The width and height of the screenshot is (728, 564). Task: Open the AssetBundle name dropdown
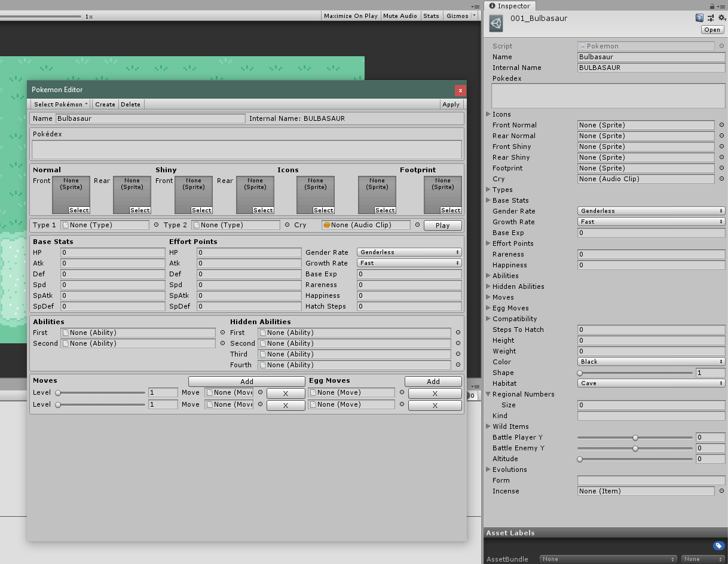pyautogui.click(x=608, y=559)
